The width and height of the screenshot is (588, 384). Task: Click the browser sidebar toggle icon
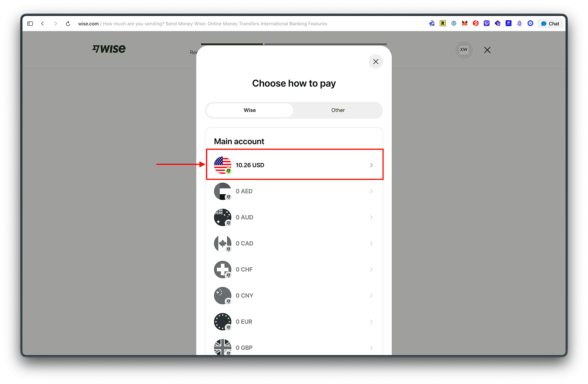click(x=30, y=24)
